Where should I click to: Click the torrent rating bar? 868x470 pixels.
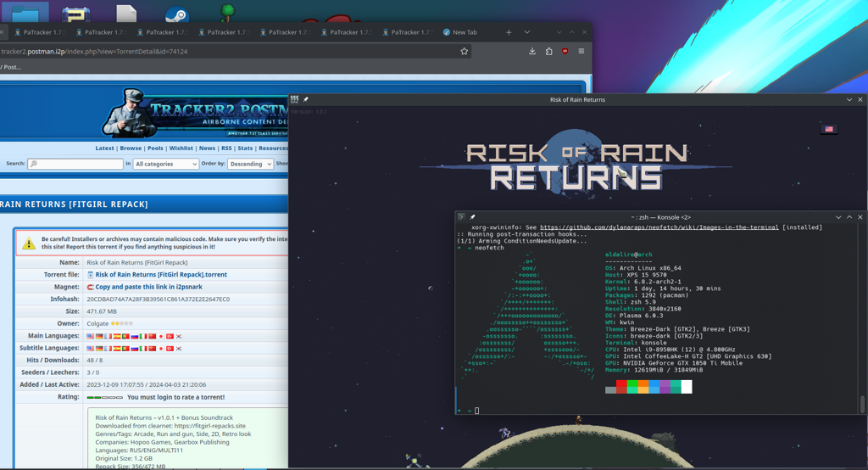(105, 397)
